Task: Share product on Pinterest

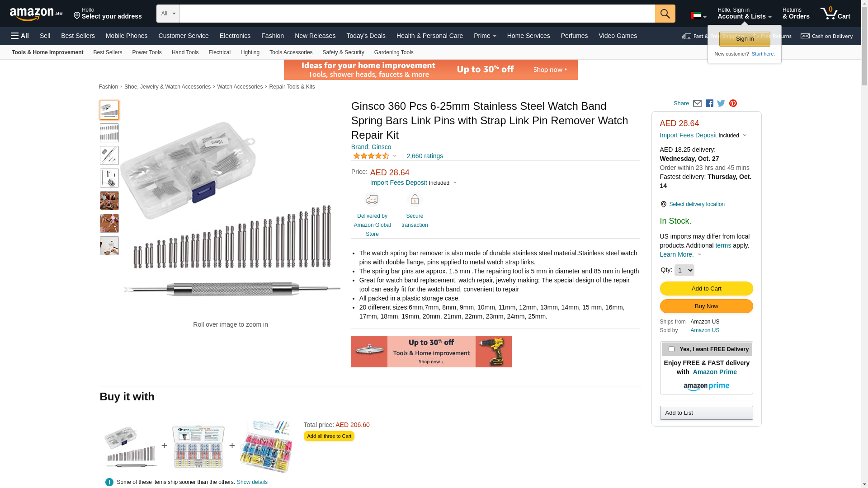Action: click(733, 103)
